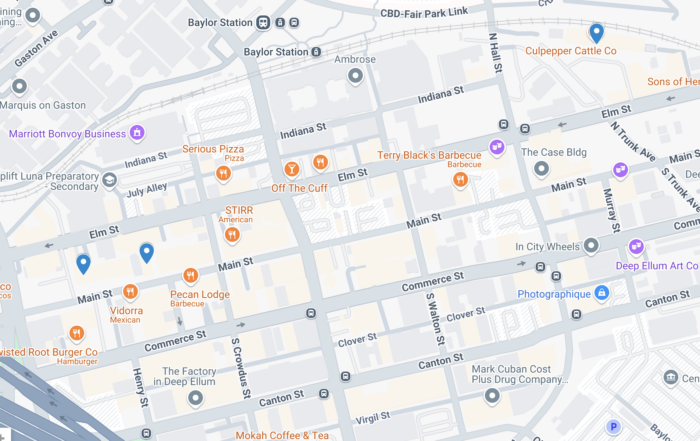This screenshot has height=441, width=700.
Task: Click the Photographique shopping bag icon
Action: tap(602, 293)
